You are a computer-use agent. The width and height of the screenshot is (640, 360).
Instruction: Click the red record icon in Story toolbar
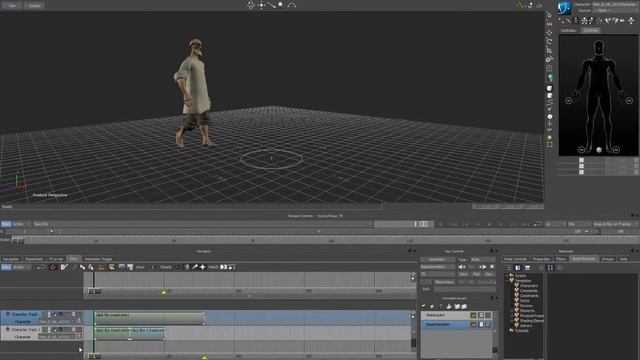point(52,267)
